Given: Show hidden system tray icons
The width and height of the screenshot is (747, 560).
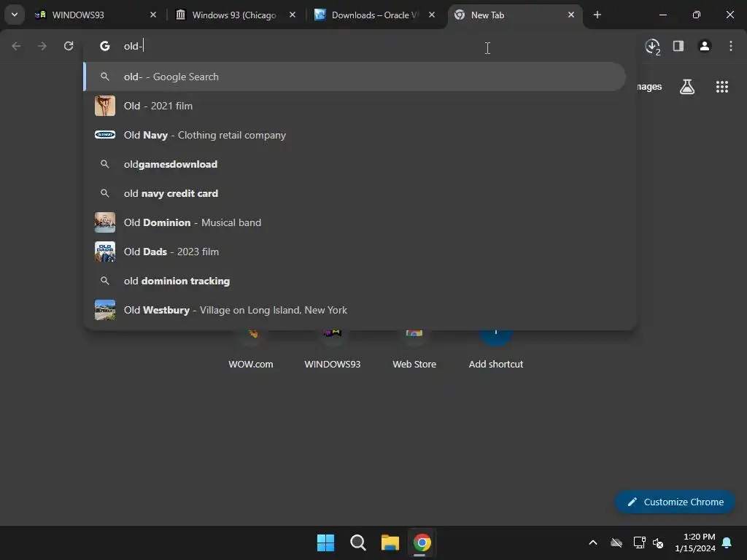Looking at the screenshot, I should (x=592, y=542).
